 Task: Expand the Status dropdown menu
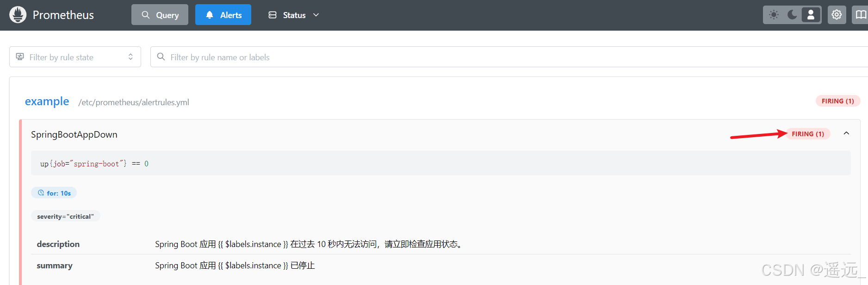pos(294,15)
